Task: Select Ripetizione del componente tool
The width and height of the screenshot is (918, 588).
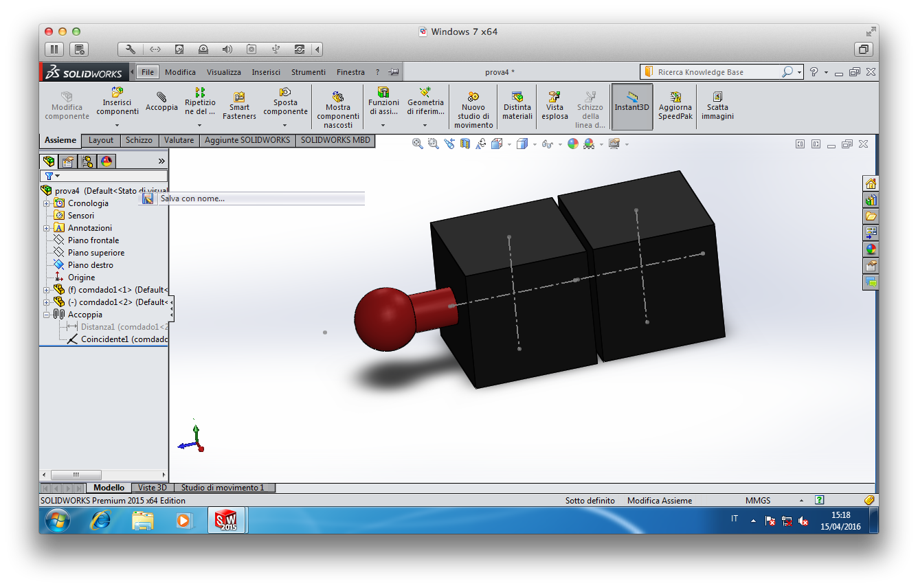Action: point(200,101)
